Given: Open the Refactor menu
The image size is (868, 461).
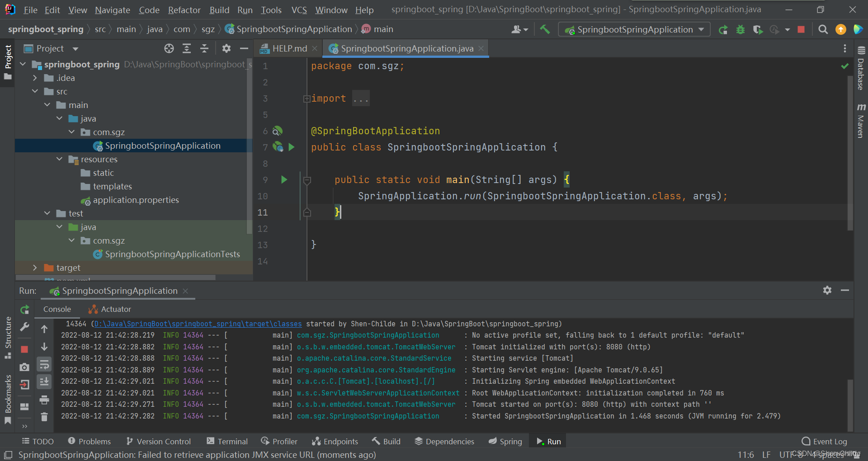Looking at the screenshot, I should tap(184, 10).
